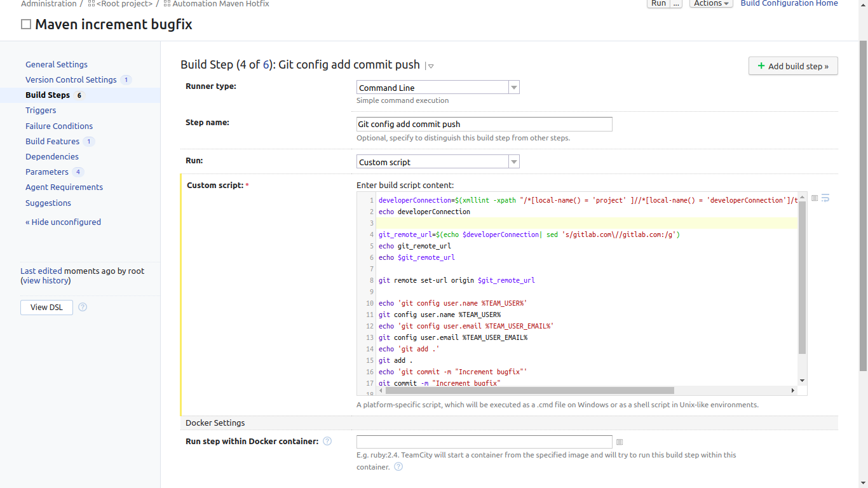Expand the build step navigation arrow
This screenshot has height=488, width=868.
[x=430, y=66]
